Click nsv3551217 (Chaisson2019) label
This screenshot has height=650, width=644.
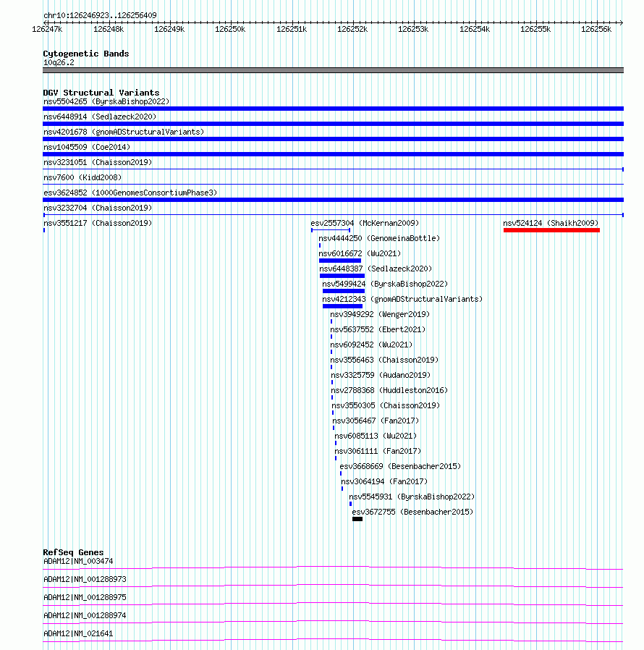click(x=98, y=223)
